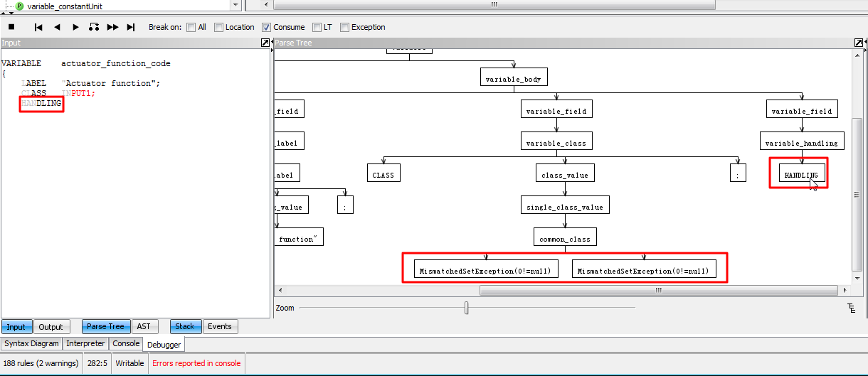Detach the Input panel
Image resolution: width=868 pixels, height=376 pixels.
tap(265, 43)
